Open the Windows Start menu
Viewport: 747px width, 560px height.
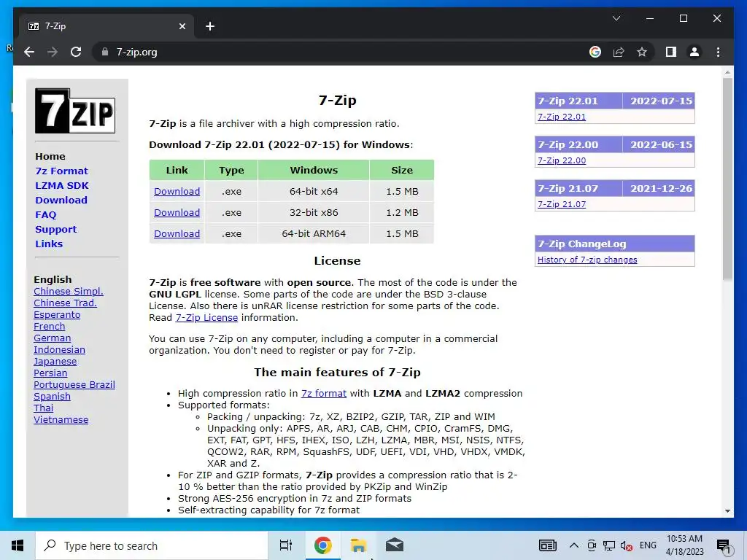18,545
